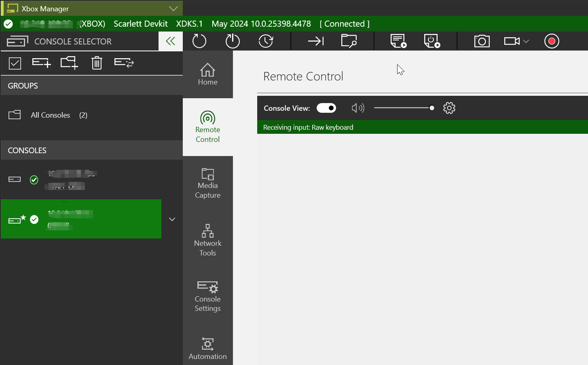Click the power off console icon
Screen dimensions: 588x365
point(233,41)
